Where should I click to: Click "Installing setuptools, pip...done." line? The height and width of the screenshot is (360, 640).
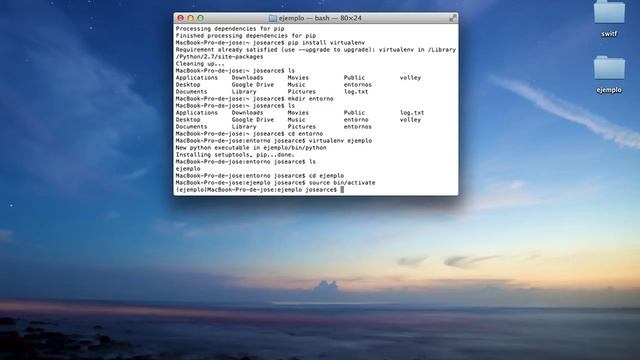click(235, 155)
